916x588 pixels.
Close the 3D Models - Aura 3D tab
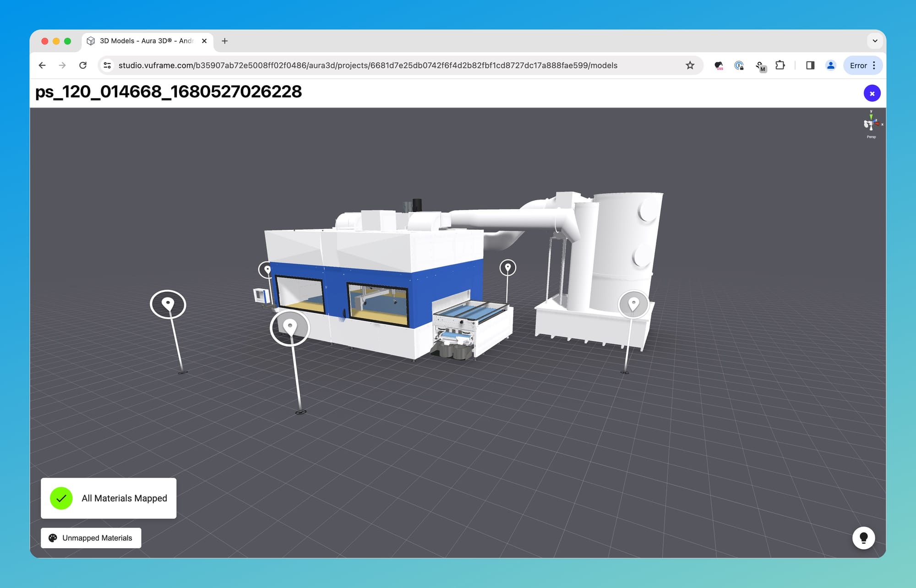tap(204, 41)
